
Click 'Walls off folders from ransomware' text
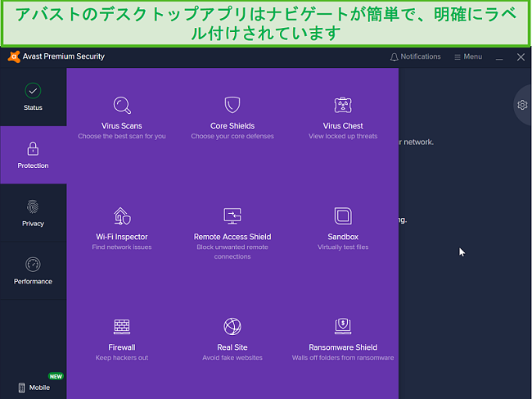click(x=343, y=358)
